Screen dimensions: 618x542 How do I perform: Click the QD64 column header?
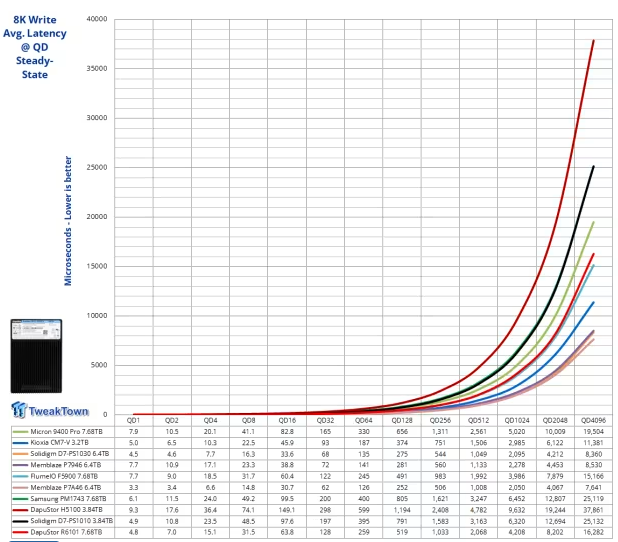(363, 420)
